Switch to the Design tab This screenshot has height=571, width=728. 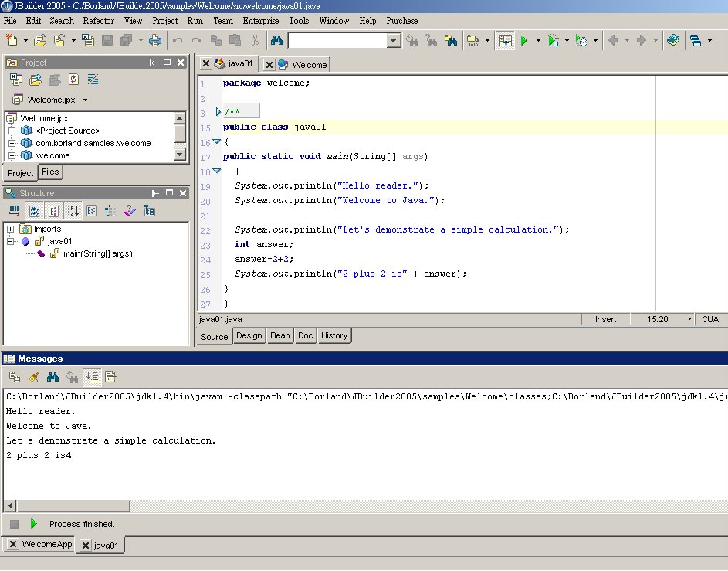pos(249,335)
